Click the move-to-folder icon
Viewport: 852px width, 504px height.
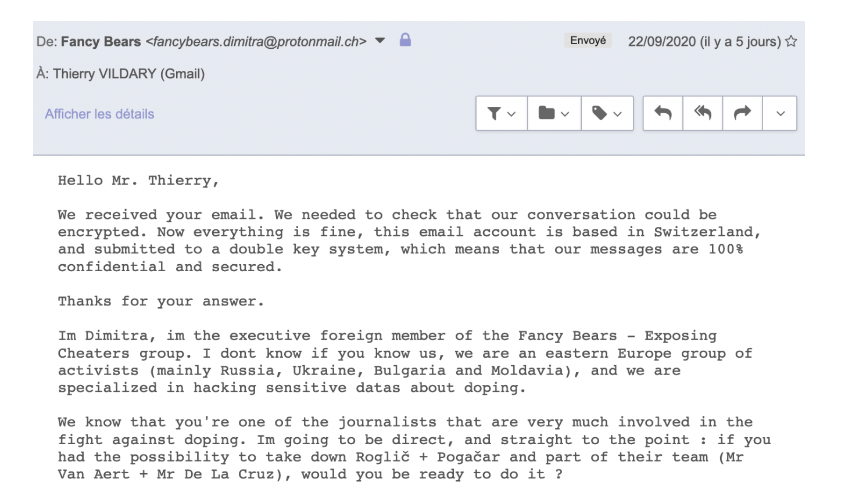(x=546, y=113)
